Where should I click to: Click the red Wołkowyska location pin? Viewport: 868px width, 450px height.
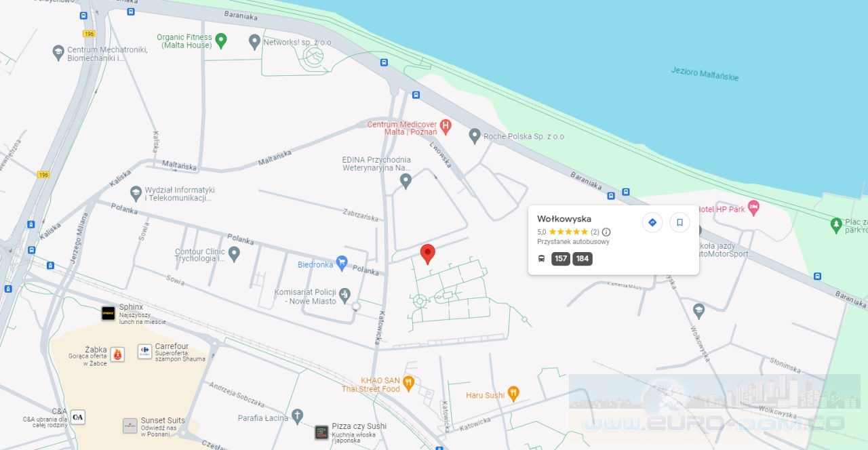(x=427, y=254)
